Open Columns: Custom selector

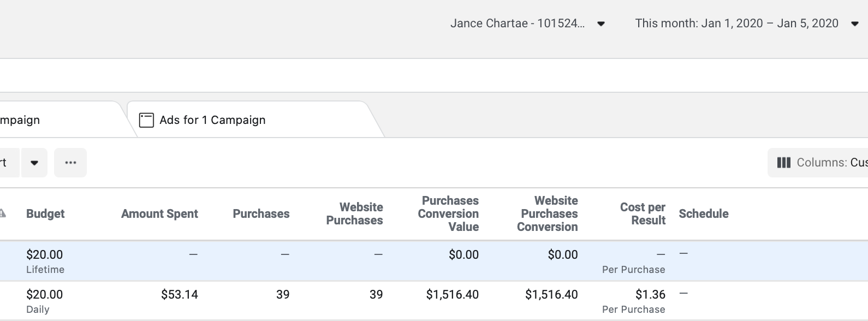[x=818, y=163]
